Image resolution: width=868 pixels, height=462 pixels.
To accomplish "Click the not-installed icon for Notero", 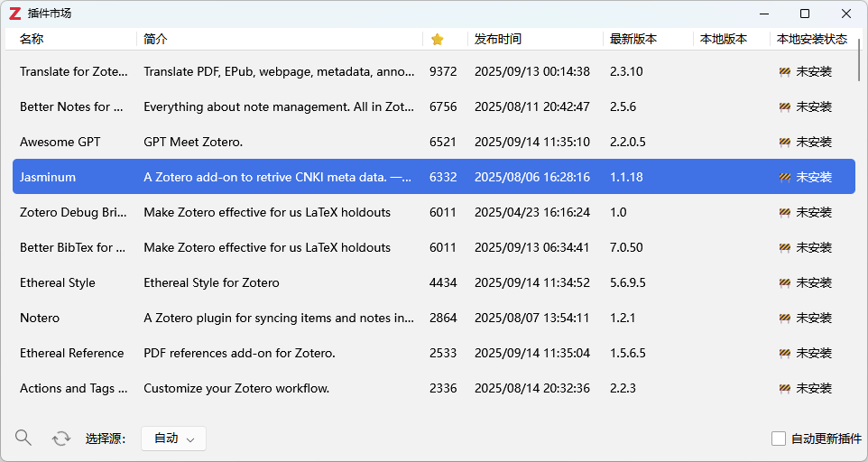I will pyautogui.click(x=784, y=319).
